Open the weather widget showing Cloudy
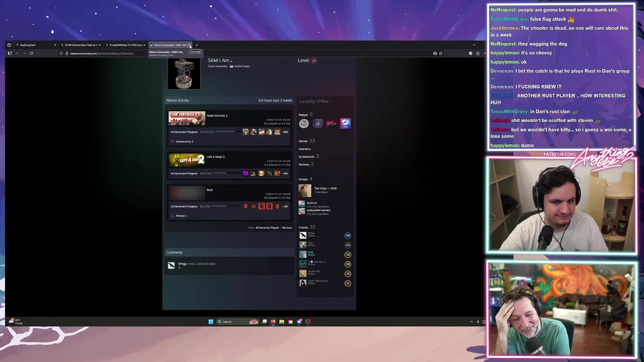Screen dimensions: 644x362 (16, 322)
